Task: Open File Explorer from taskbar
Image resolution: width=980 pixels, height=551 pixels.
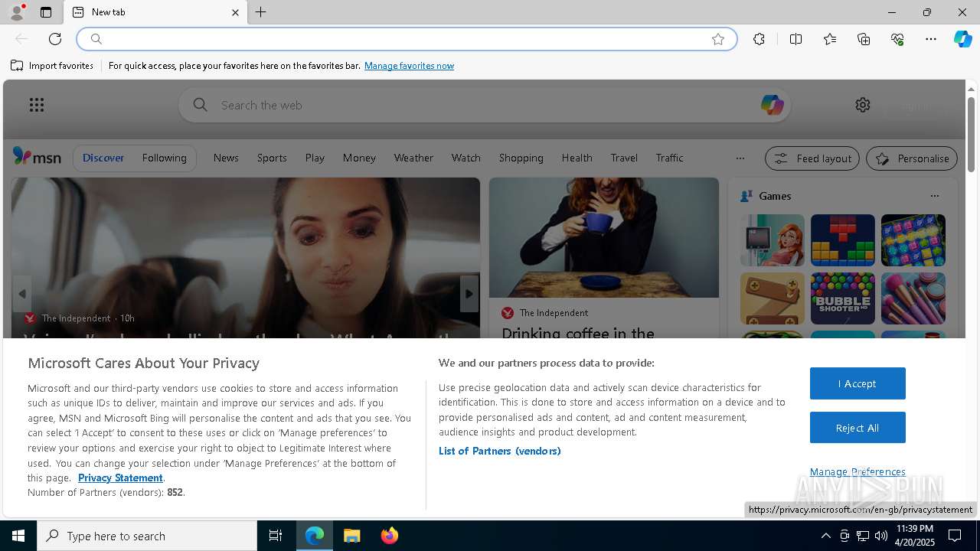Action: tap(352, 536)
